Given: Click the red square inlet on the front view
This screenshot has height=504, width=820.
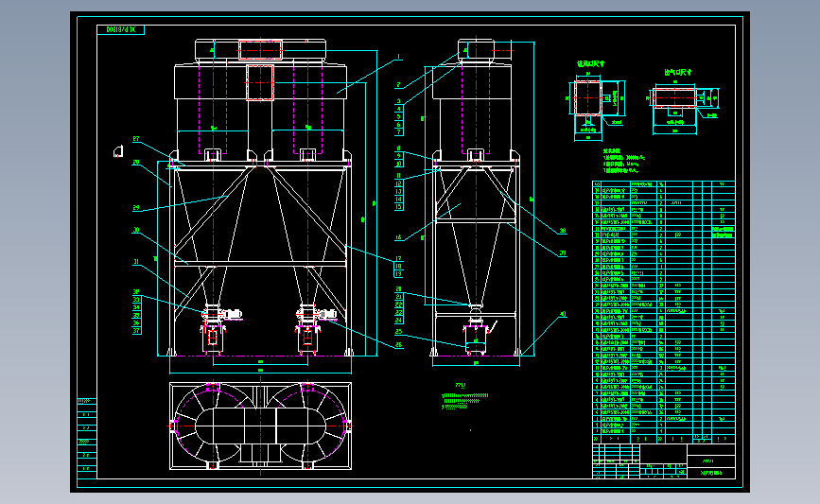Looking at the screenshot, I should coord(260,82).
